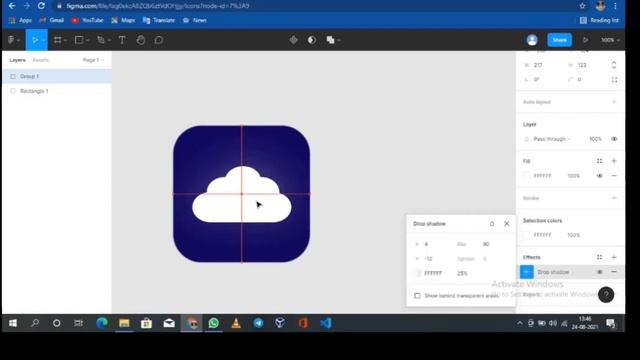This screenshot has height=360, width=640.
Task: Open Fill styles grid icon
Action: tap(599, 161)
